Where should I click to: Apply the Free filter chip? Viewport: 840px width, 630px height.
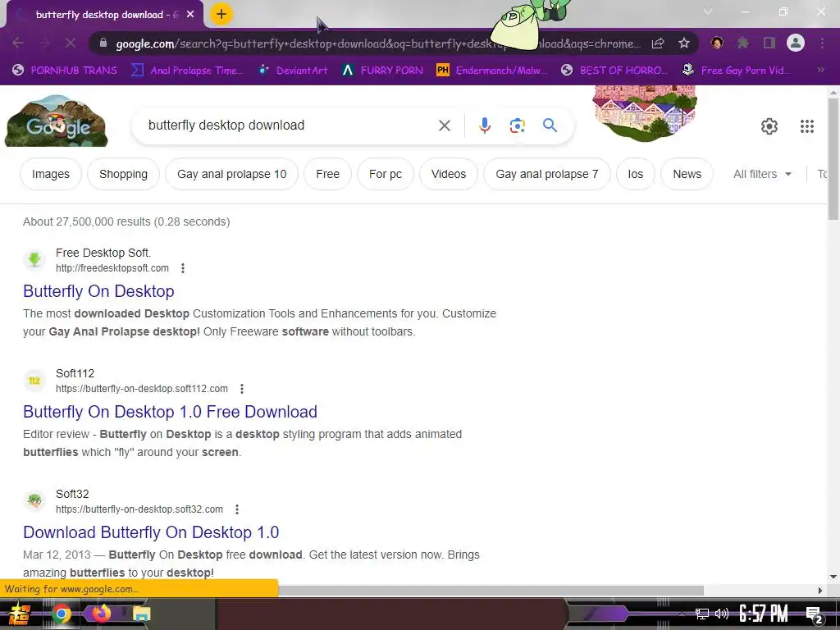coord(327,174)
